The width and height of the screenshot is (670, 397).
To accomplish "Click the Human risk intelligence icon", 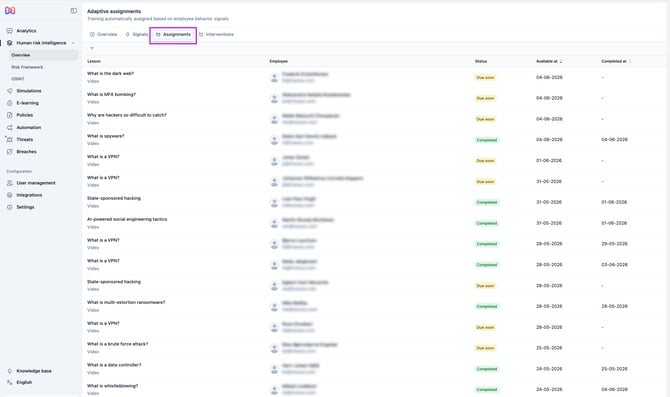I will [9, 43].
